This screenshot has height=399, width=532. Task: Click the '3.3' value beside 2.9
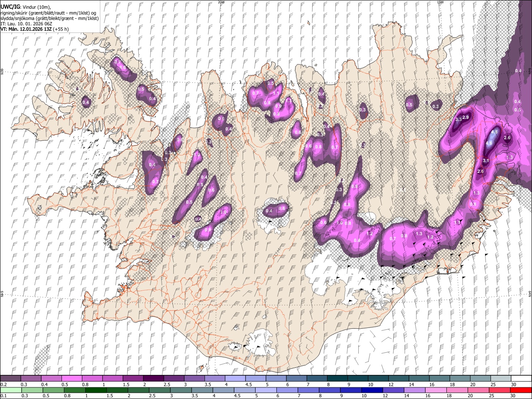coord(459,120)
